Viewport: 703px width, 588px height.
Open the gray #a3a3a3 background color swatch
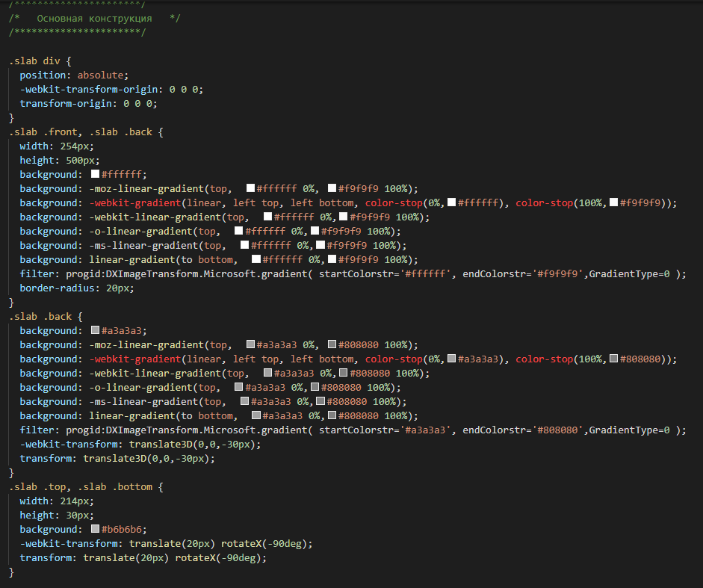95,329
